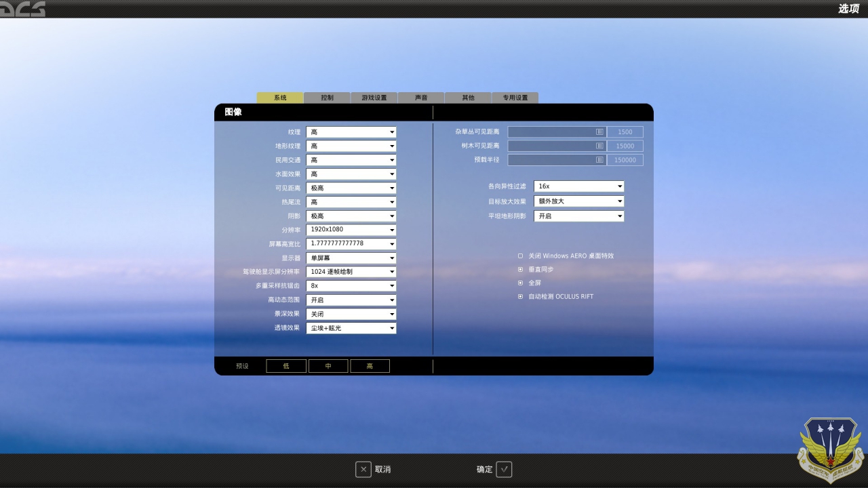Open the 透镜效果 dropdown
This screenshot has width=868, height=488.
point(351,328)
